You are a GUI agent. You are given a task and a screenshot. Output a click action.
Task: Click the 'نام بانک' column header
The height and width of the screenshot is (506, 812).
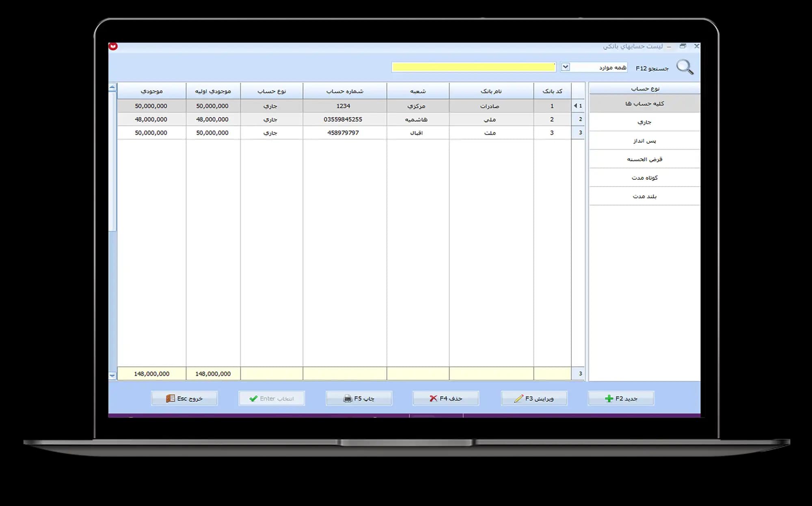[x=491, y=91]
